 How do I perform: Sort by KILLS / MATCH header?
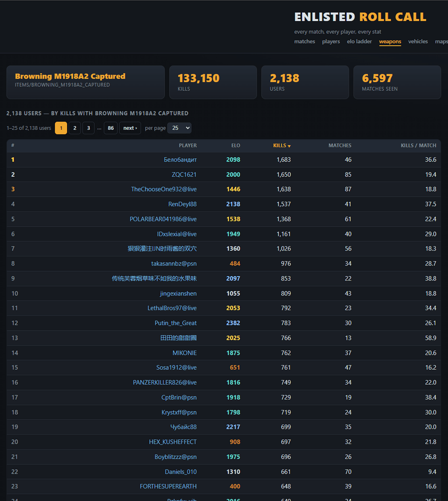tap(418, 145)
